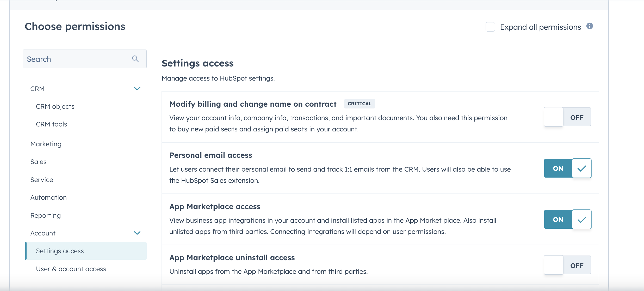Viewport: 644px width, 291px height.
Task: Open Reporting permissions category
Action: click(x=46, y=215)
